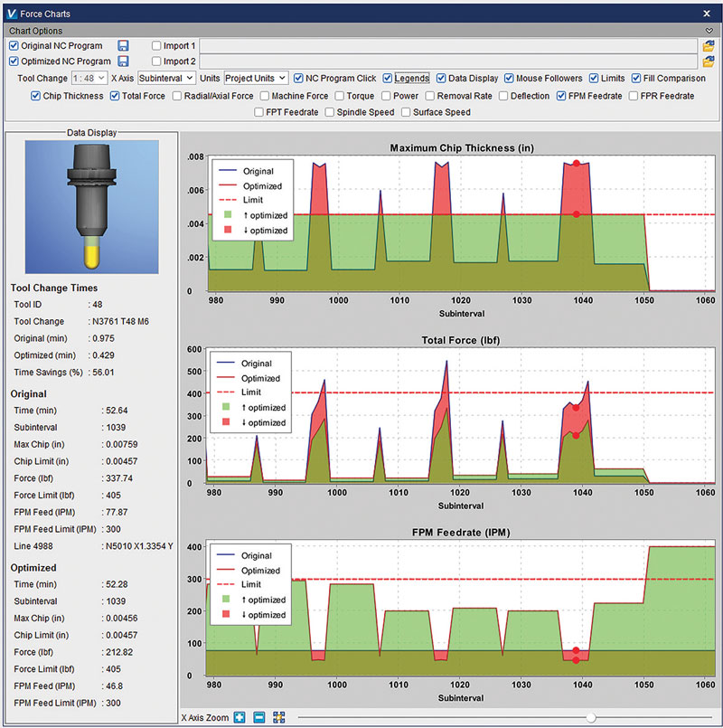Click the green optimized swatch in the Total Force legend
Screen dimensions: 723x728
pyautogui.click(x=226, y=407)
